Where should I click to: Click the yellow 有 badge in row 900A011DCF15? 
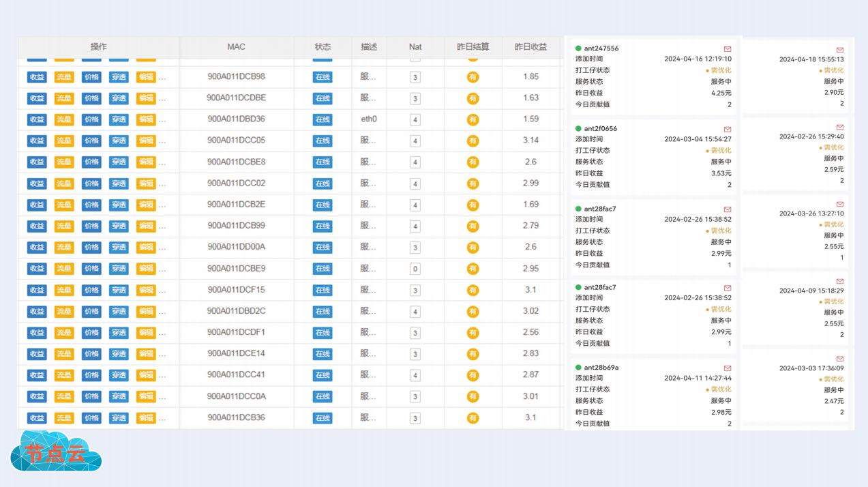click(473, 291)
